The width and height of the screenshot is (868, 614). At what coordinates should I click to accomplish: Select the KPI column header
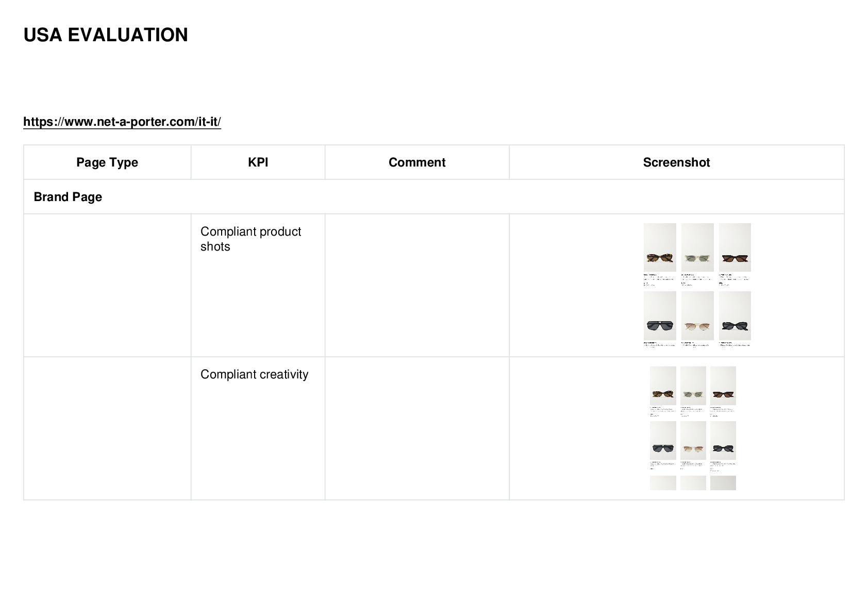258,162
